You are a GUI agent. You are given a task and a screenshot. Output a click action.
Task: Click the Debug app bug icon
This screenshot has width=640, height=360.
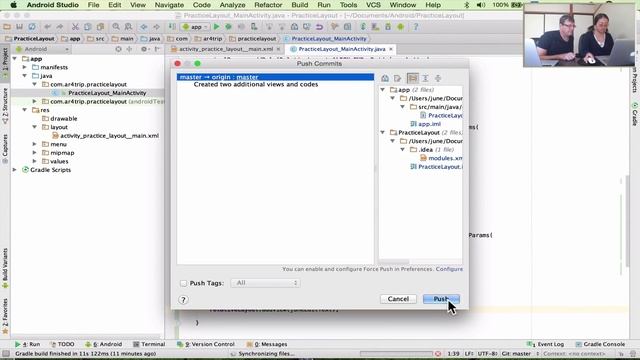(x=229, y=27)
